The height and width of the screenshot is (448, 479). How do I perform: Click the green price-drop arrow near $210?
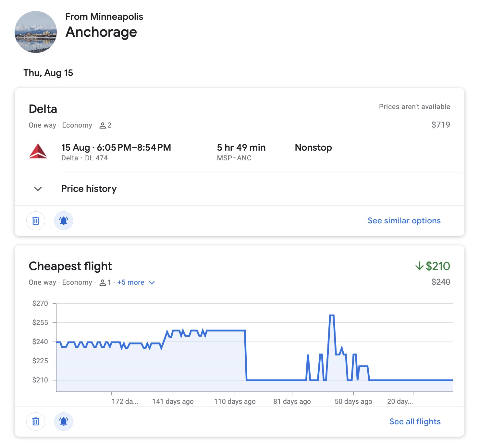[420, 266]
